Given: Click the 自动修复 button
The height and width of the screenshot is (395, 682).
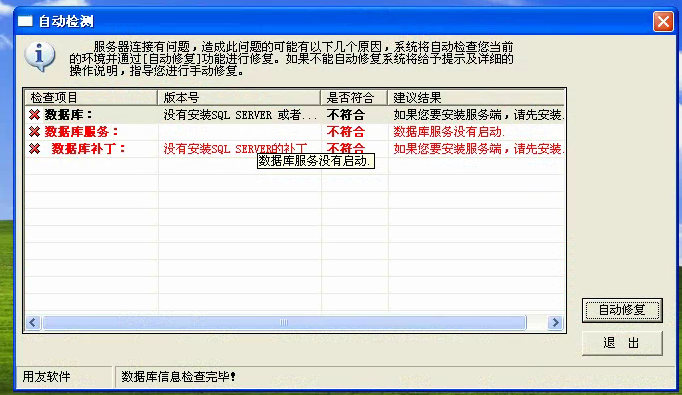Looking at the screenshot, I should coord(622,310).
